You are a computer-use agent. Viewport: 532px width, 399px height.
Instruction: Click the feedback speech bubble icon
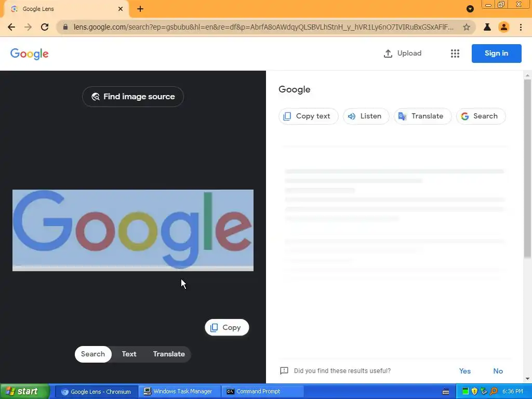pos(284,371)
